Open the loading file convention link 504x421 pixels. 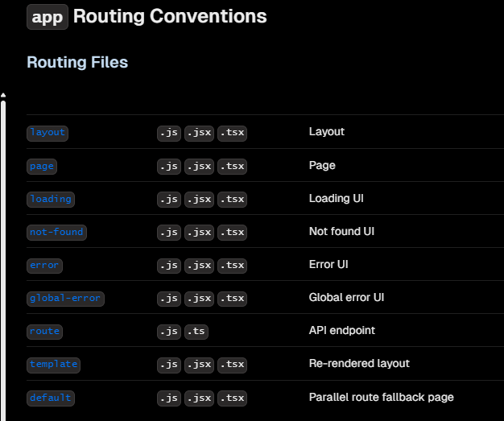tap(50, 199)
